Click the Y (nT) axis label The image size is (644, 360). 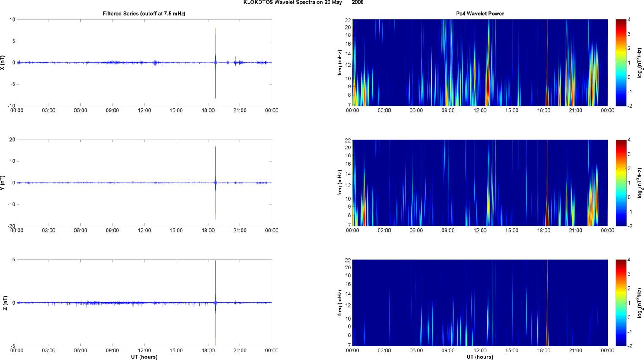tap(3, 183)
